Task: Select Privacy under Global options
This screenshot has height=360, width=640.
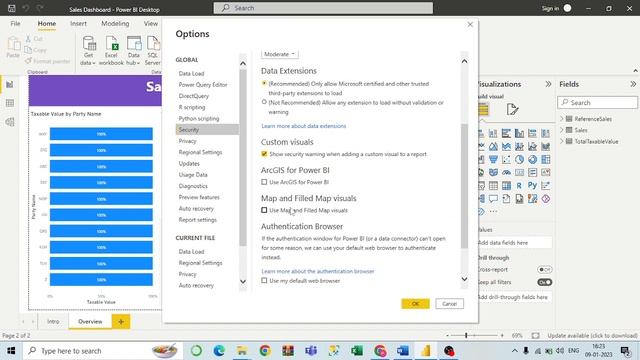Action: [x=187, y=141]
